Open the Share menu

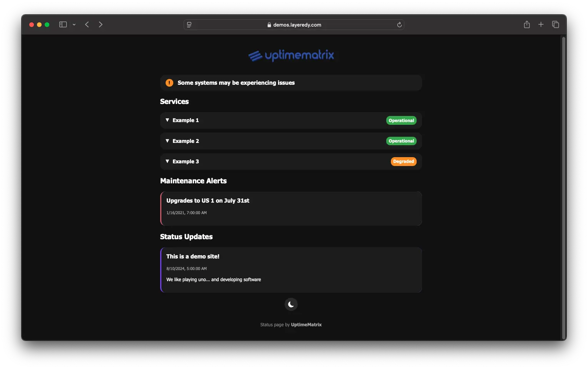pyautogui.click(x=527, y=25)
